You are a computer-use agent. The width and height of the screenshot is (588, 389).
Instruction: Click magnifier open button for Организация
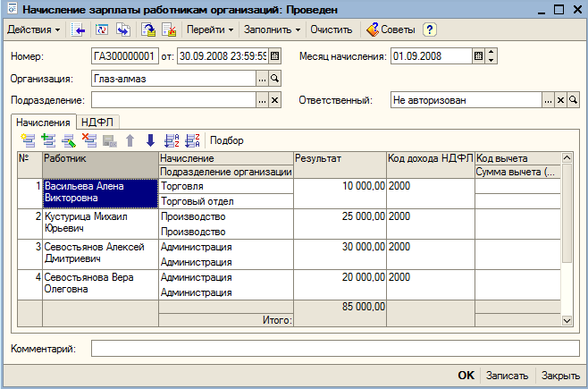click(275, 79)
